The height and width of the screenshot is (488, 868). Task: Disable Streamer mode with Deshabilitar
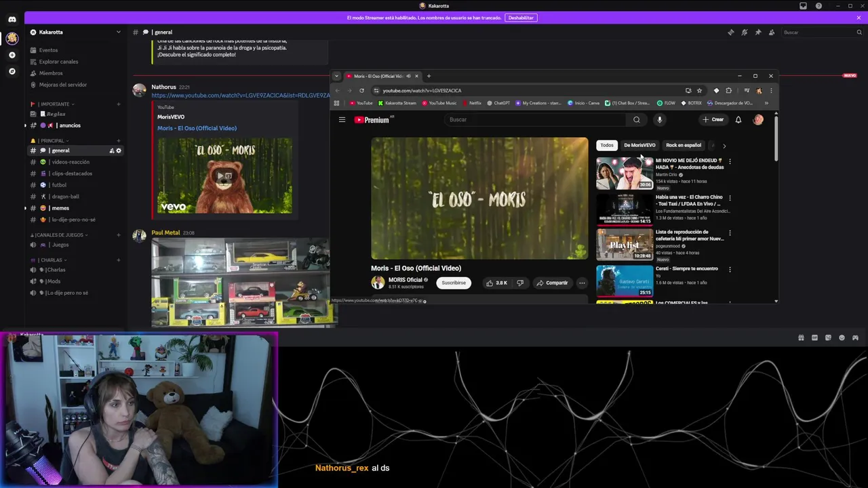(521, 18)
